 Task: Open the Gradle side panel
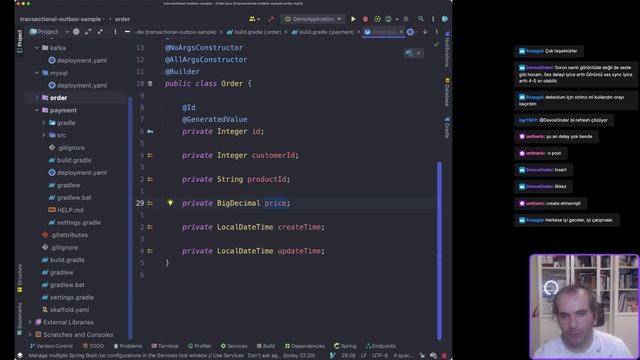pyautogui.click(x=447, y=127)
